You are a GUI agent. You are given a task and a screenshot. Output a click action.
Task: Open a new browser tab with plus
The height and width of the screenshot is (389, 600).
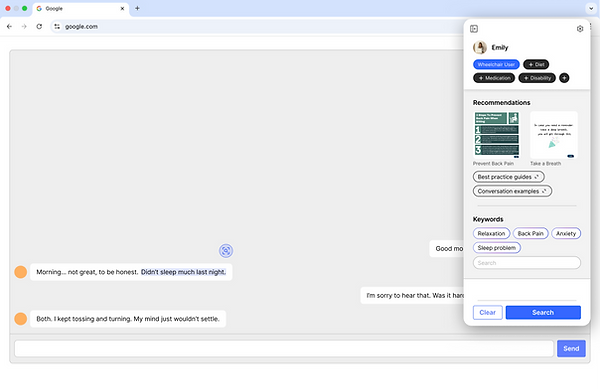tap(137, 8)
